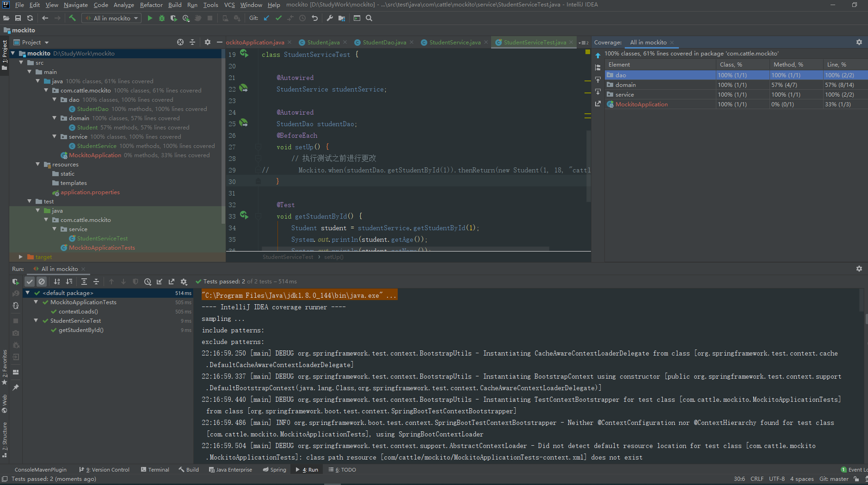Click Rerun with Coverage icon in Run panel
This screenshot has width=868, height=485.
pyautogui.click(x=16, y=282)
